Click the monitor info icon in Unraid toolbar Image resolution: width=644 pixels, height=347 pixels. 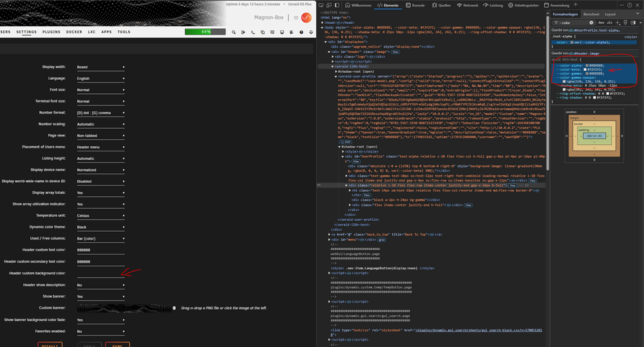pos(282,32)
